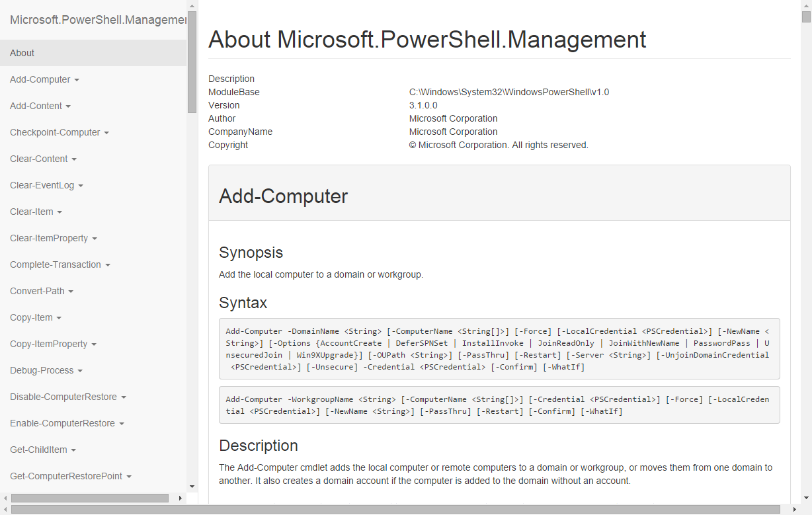Click the version number 3.1.0.0
This screenshot has width=812, height=515.
(423, 105)
